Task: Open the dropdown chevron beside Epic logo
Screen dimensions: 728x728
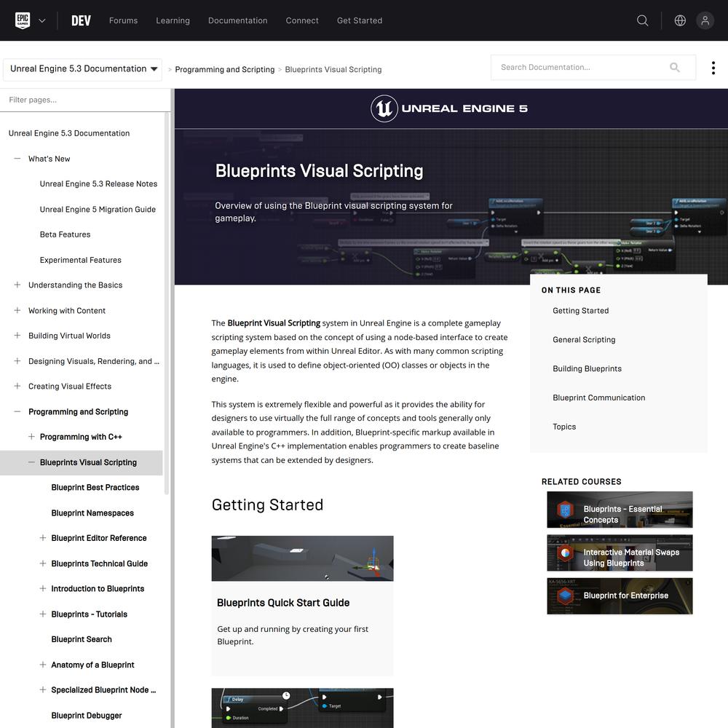Action: [x=41, y=20]
